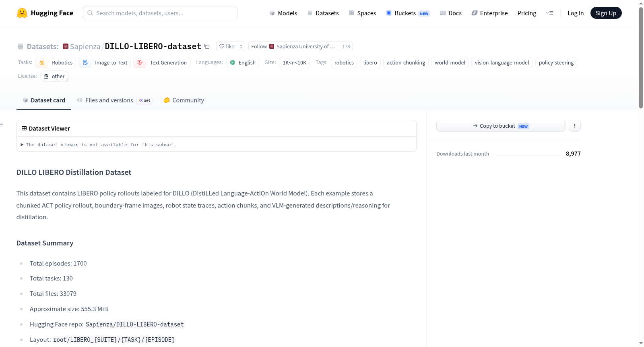This screenshot has width=644, height=347.
Task: Open the DILLO-LIBERO-dataset title link
Action: (153, 46)
